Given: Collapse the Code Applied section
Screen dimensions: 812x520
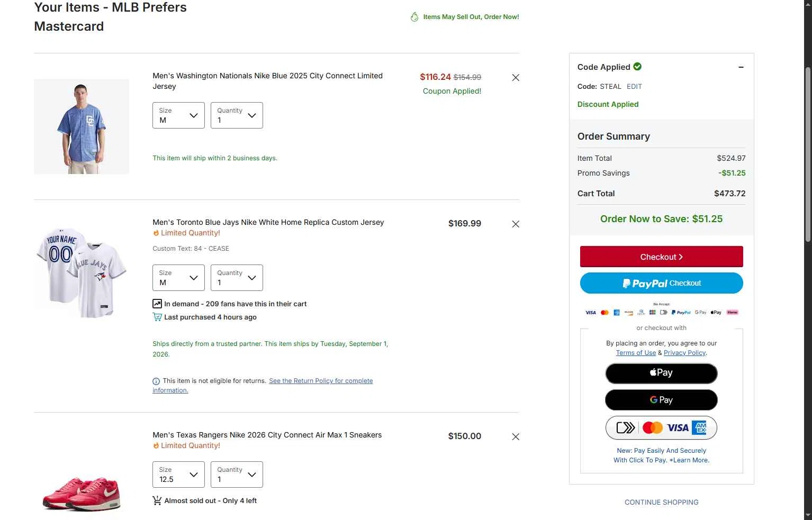Looking at the screenshot, I should (x=741, y=67).
